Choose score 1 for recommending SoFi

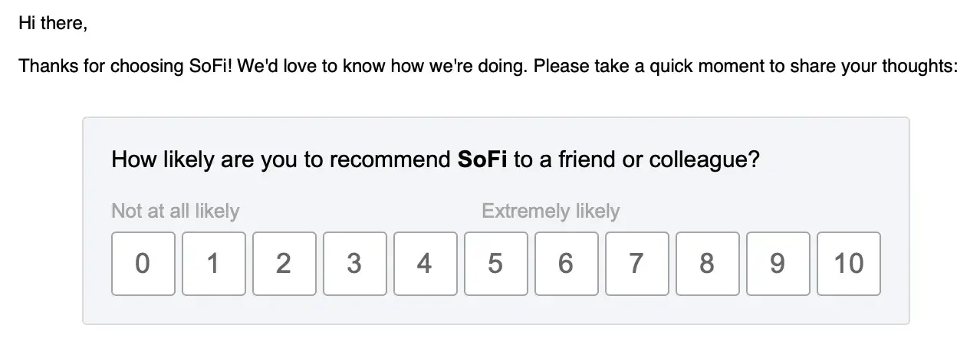213,264
